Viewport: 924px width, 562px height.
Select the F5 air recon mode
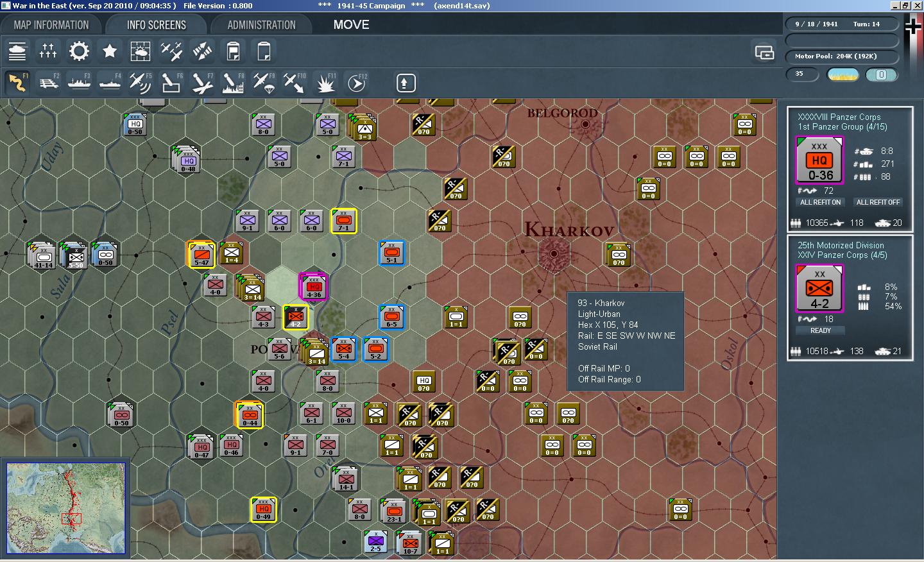141,83
